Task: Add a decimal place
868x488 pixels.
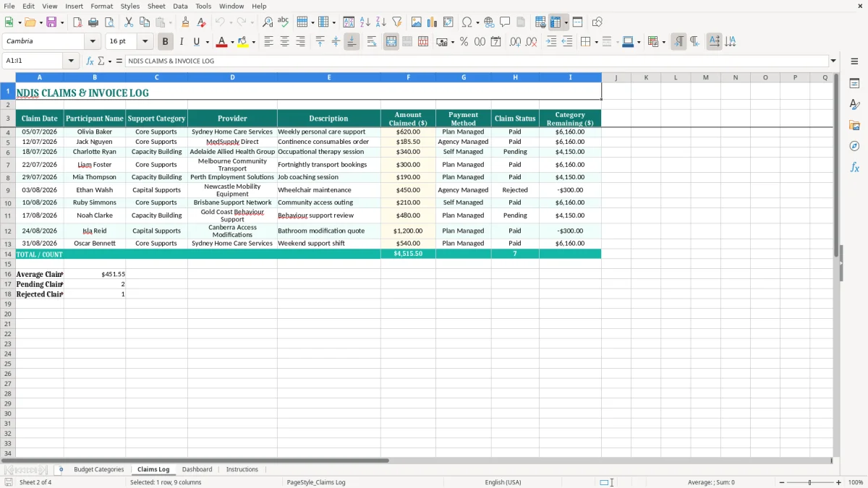Action: tap(515, 42)
